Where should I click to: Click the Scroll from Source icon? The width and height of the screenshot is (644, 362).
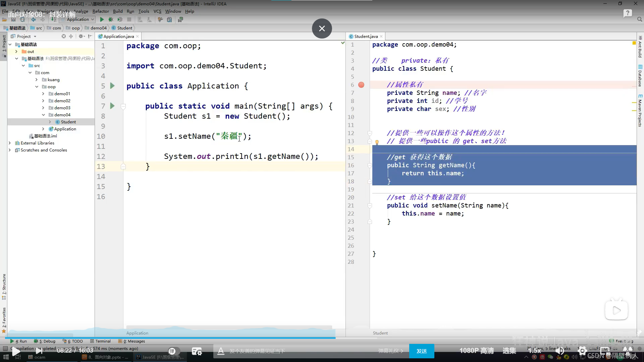pos(64,36)
